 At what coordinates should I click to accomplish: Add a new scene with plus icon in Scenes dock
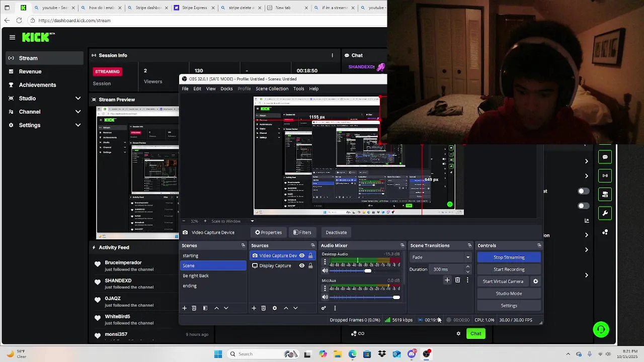(x=184, y=308)
